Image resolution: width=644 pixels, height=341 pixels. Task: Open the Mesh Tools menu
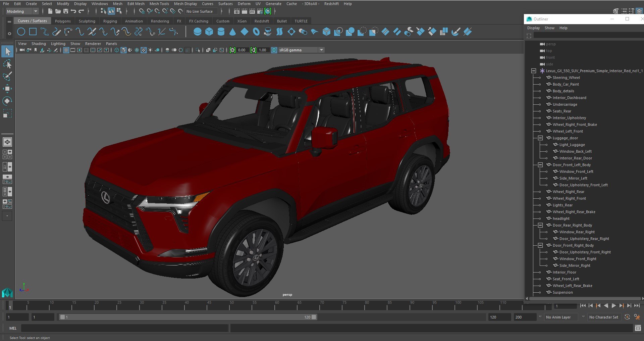tap(159, 4)
